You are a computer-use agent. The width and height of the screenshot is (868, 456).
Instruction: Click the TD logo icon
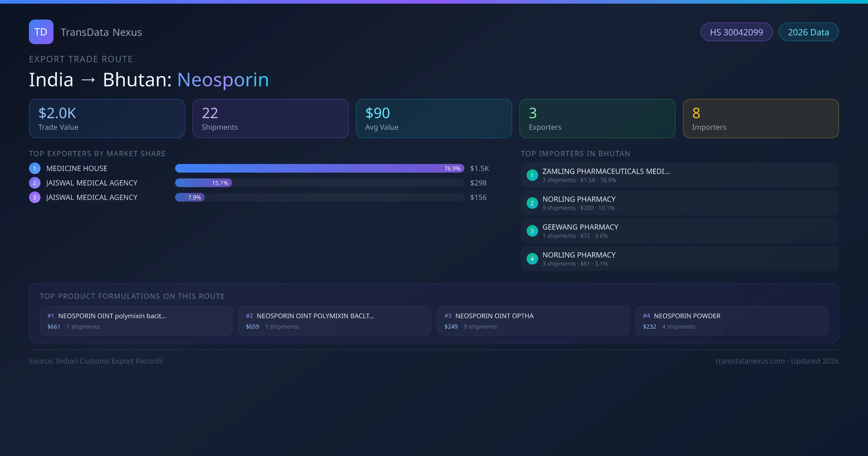tap(41, 32)
